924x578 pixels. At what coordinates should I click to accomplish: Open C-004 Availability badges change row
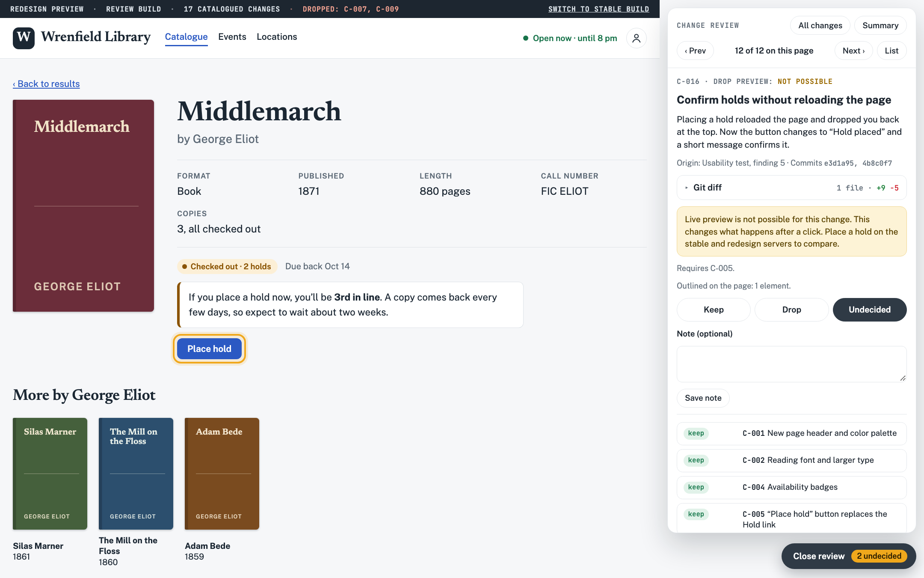791,487
